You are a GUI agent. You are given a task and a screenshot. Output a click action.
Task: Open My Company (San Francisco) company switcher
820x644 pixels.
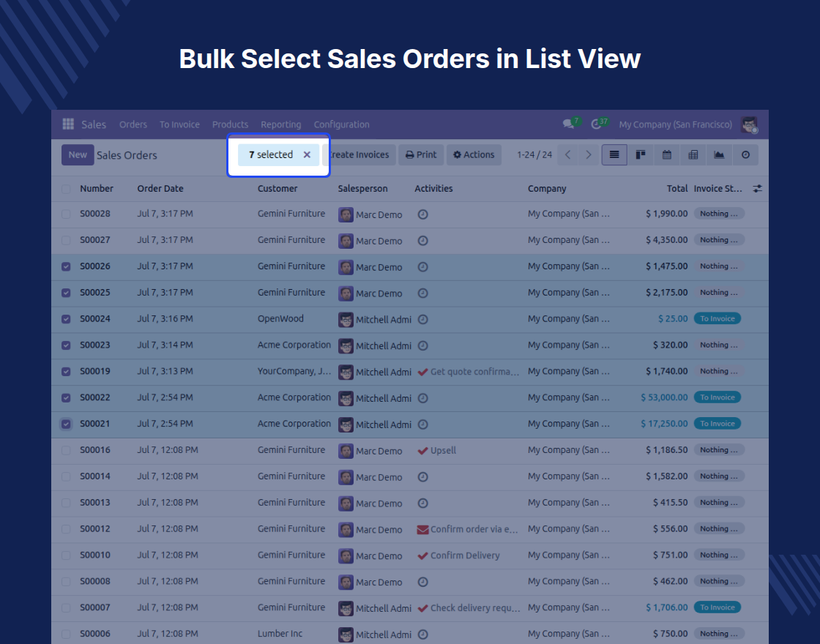coord(675,124)
